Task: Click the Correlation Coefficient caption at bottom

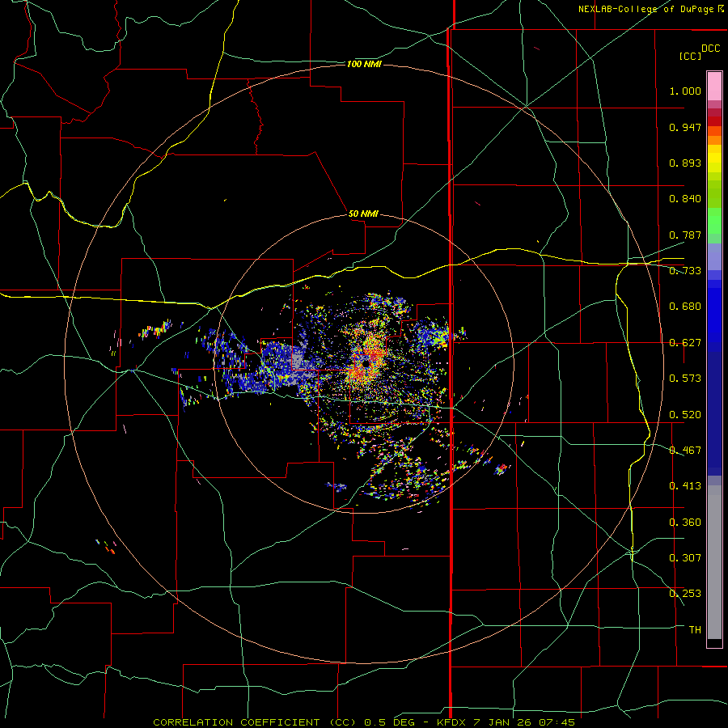Action: pyautogui.click(x=363, y=722)
